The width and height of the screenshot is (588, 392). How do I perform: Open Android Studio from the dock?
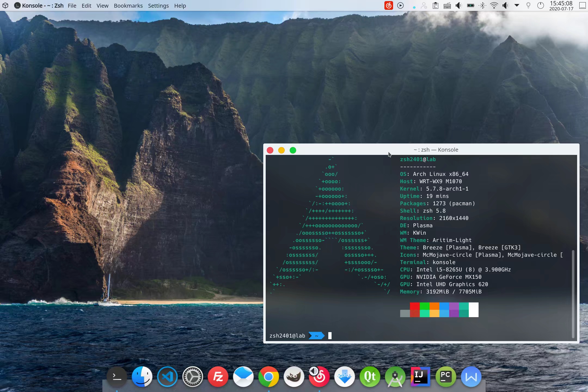[395, 377]
